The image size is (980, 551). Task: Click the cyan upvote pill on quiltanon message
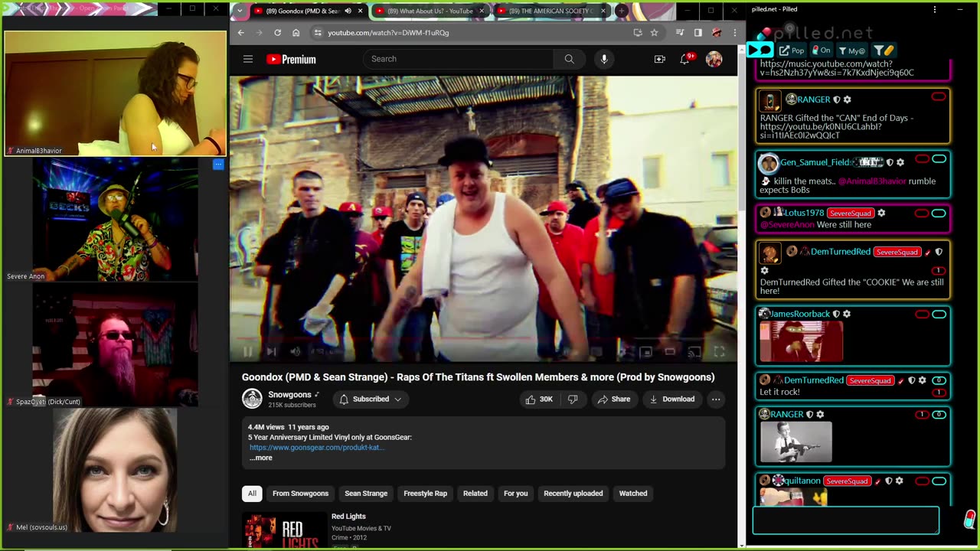tap(939, 481)
